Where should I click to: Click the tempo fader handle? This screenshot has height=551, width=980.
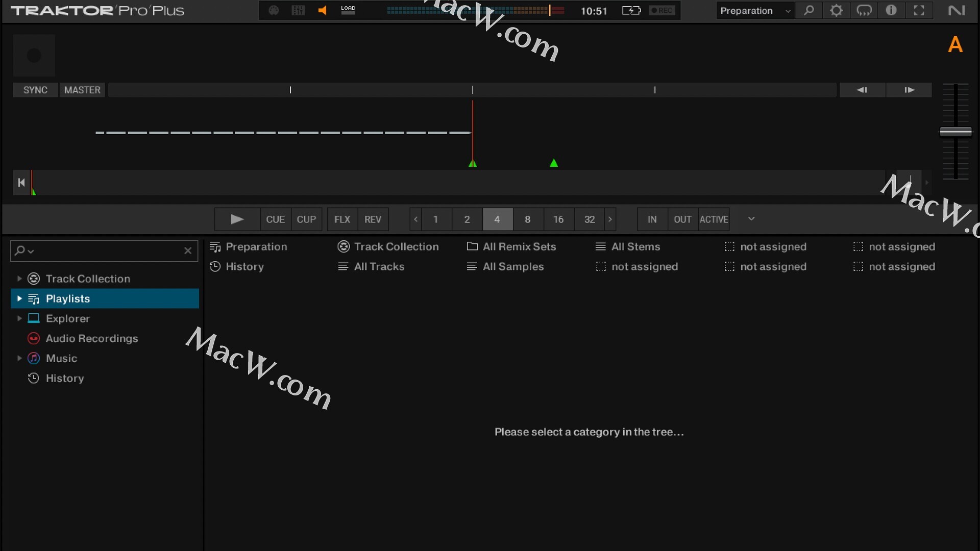(x=955, y=132)
